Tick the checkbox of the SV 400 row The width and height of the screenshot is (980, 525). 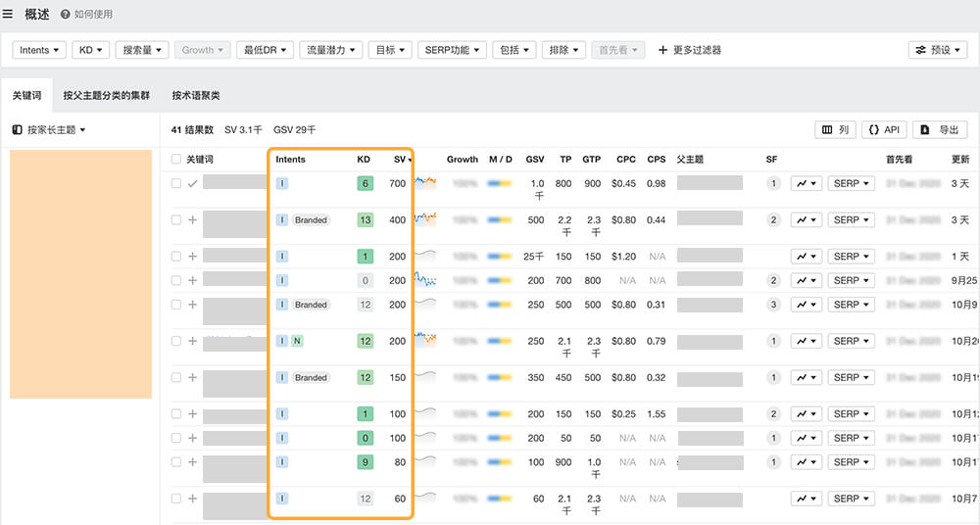(176, 220)
